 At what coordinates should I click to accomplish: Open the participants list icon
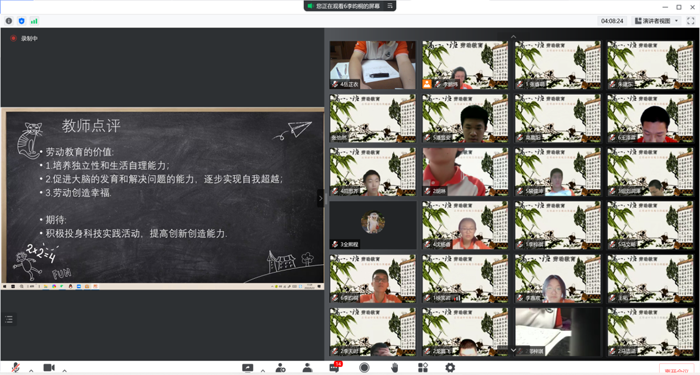[x=307, y=368]
